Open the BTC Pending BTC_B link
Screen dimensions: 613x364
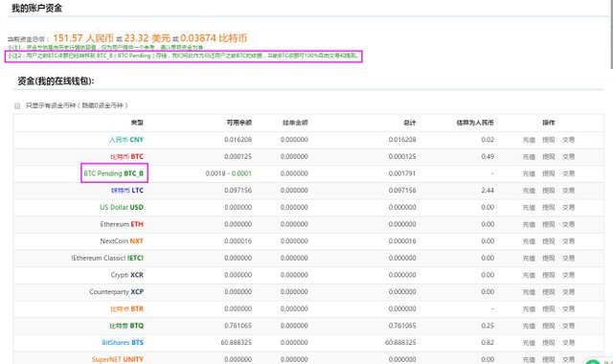coord(114,173)
